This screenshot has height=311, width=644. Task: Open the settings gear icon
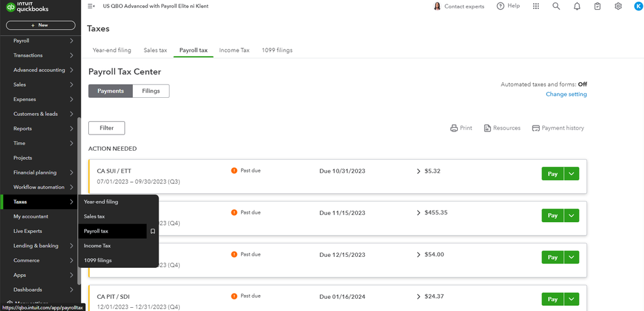tap(618, 6)
